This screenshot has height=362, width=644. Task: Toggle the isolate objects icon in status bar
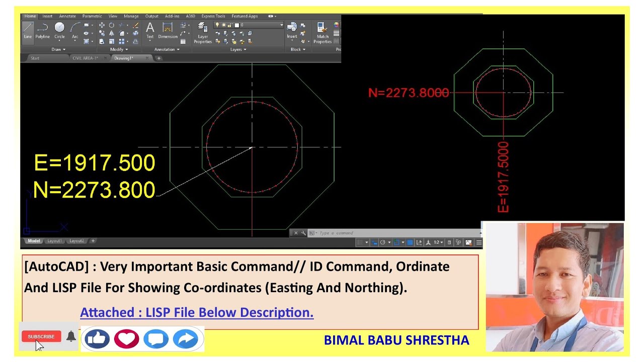tap(458, 242)
